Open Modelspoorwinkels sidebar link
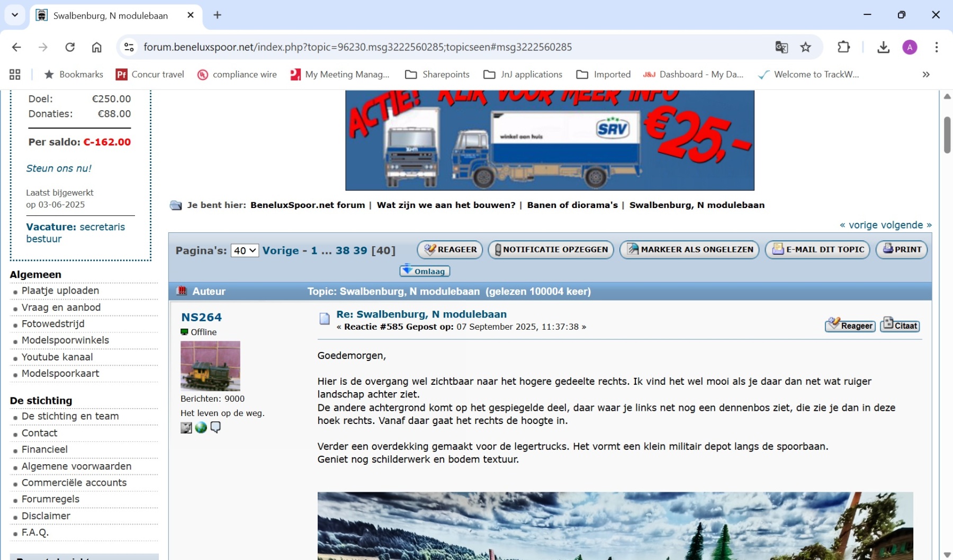 click(65, 340)
